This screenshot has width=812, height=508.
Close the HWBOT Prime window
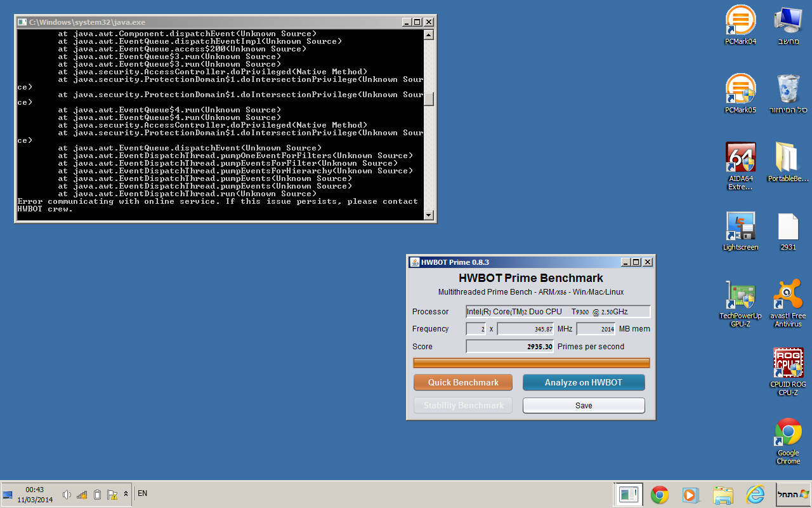point(648,262)
